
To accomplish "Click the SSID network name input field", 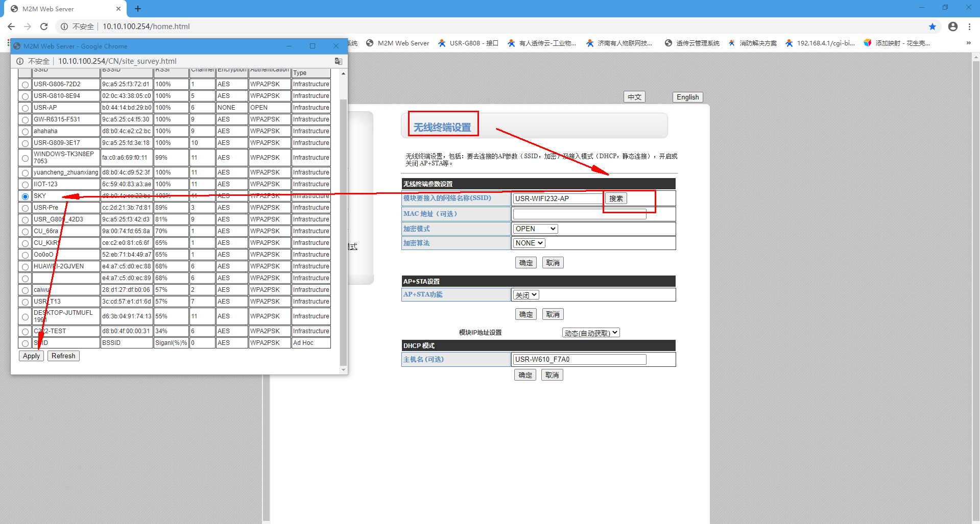I will pyautogui.click(x=558, y=198).
